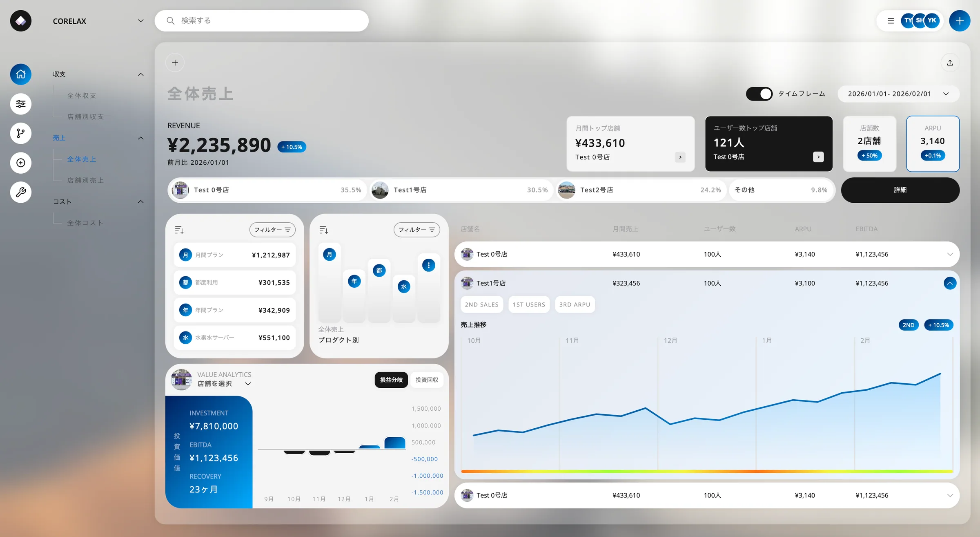Click the circled plus sidebar icon
The image size is (980, 537).
click(x=21, y=163)
